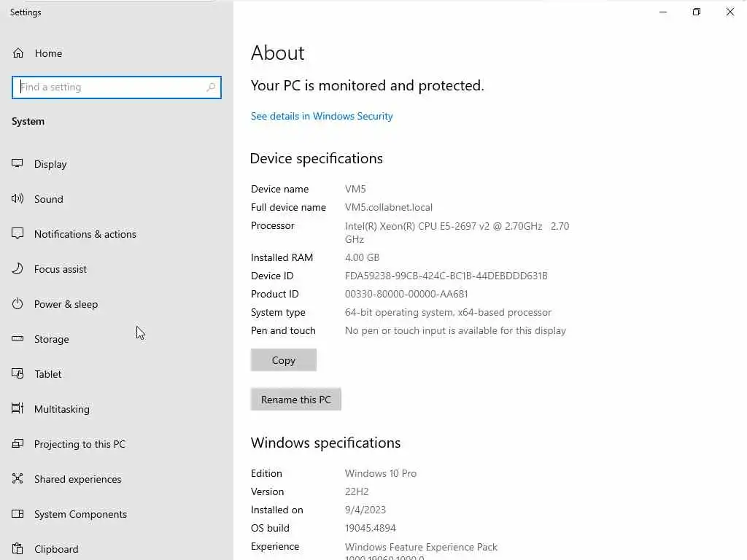The height and width of the screenshot is (560, 747).
Task: Click the Intel Xeon processor value
Action: 457,233
